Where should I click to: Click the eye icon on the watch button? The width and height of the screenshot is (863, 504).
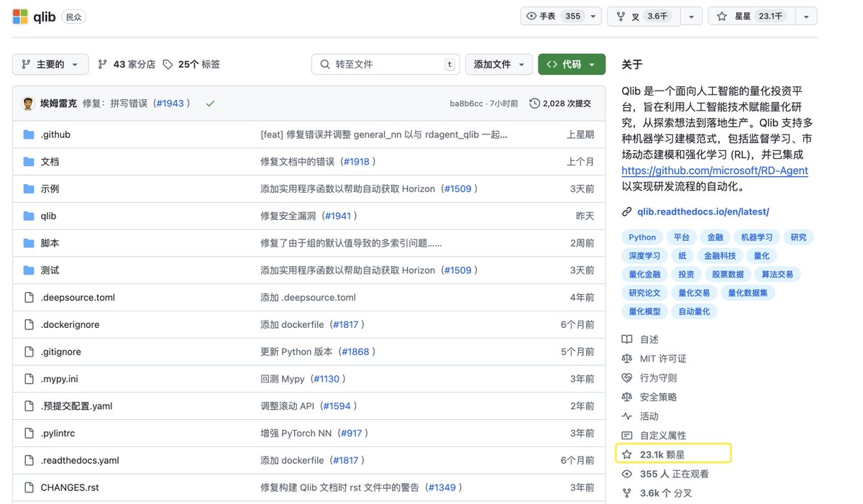pyautogui.click(x=531, y=16)
